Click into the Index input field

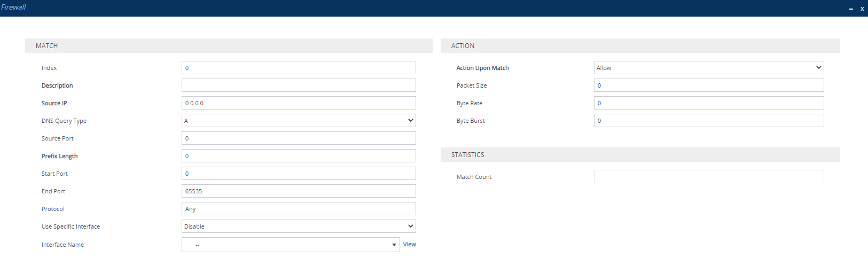(298, 68)
